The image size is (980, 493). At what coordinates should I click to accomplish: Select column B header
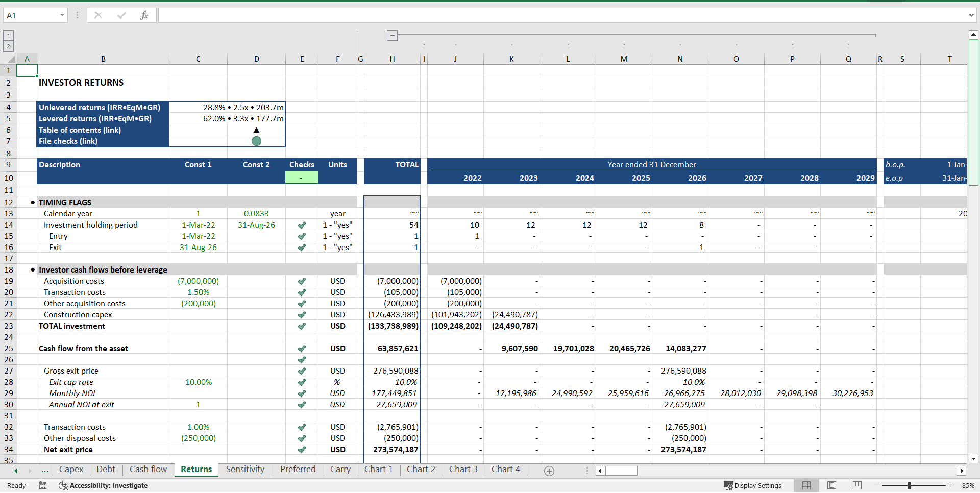(103, 59)
